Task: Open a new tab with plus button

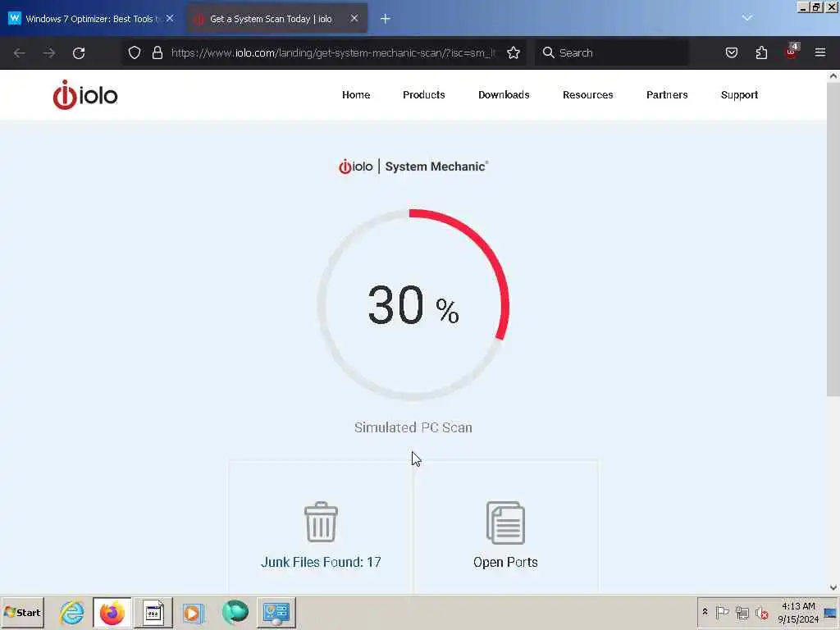Action: click(x=386, y=19)
